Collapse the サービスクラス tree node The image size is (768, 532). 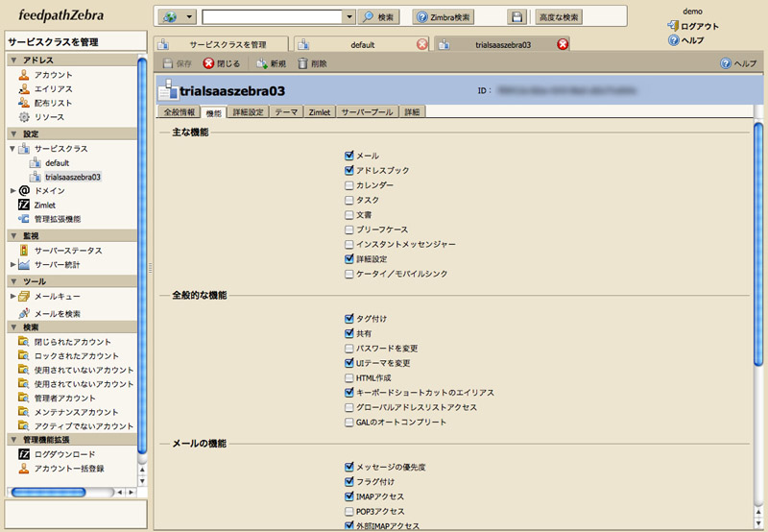click(12, 149)
